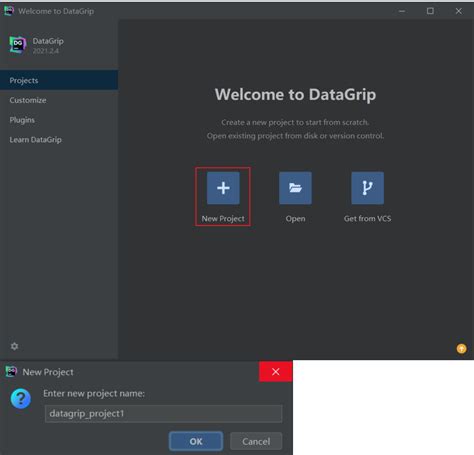Close the New Project dialog with red X

click(x=276, y=372)
